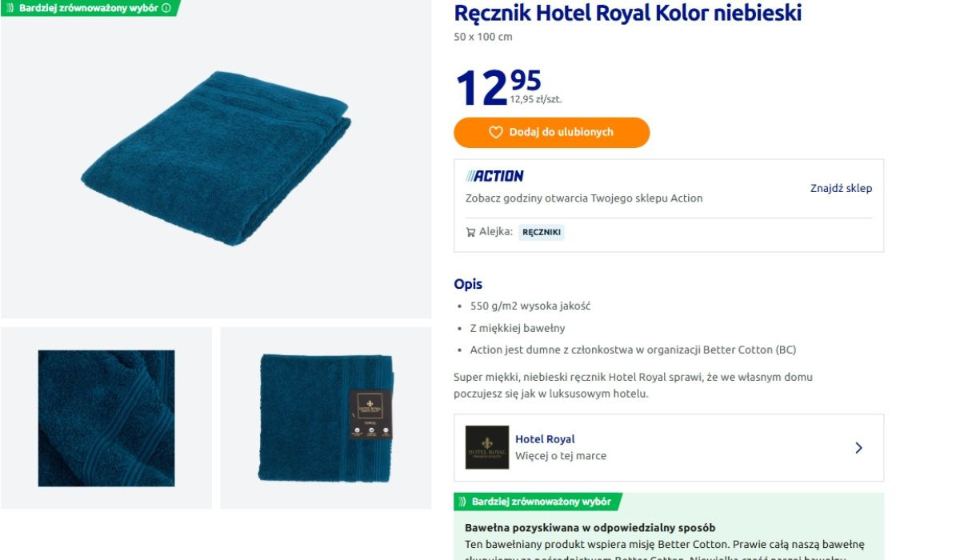Click the leaf icon in the top-left green badge
The image size is (960, 560).
click(x=10, y=8)
